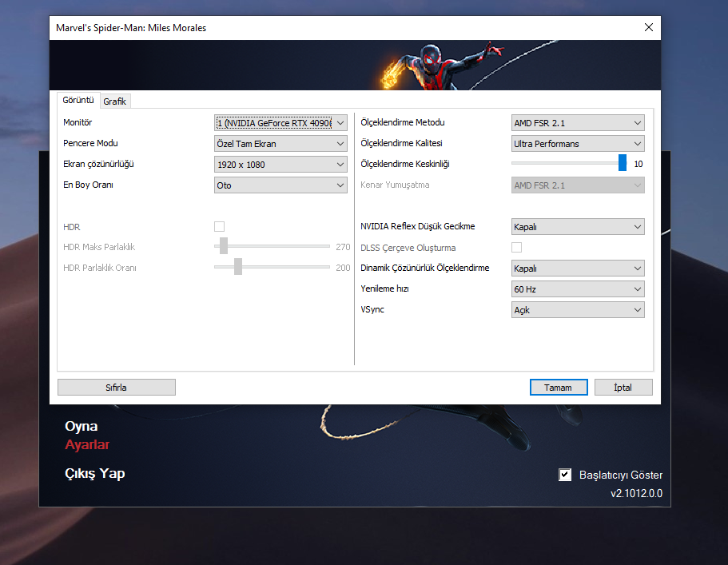Click the VSync label
This screenshot has height=565, width=728.
(x=372, y=309)
